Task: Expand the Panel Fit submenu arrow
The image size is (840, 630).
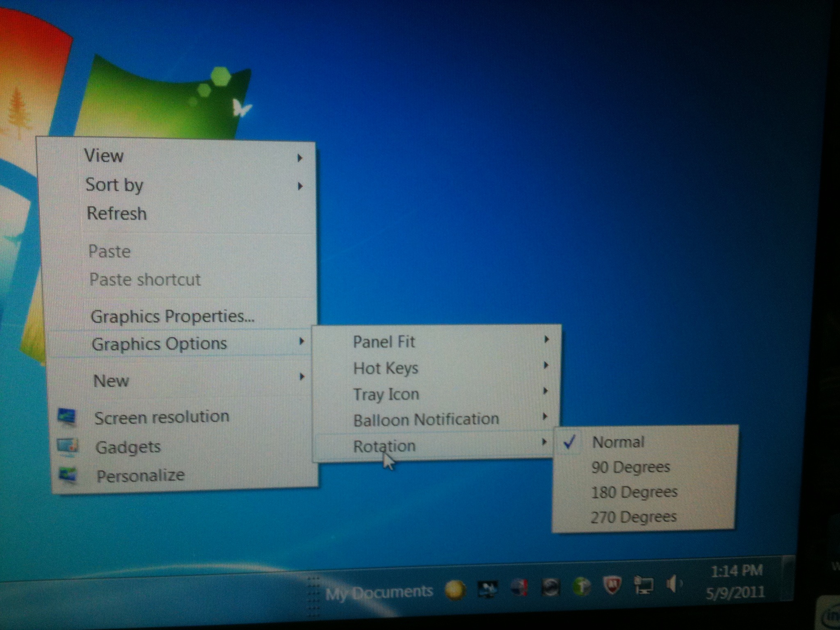Action: coord(546,340)
